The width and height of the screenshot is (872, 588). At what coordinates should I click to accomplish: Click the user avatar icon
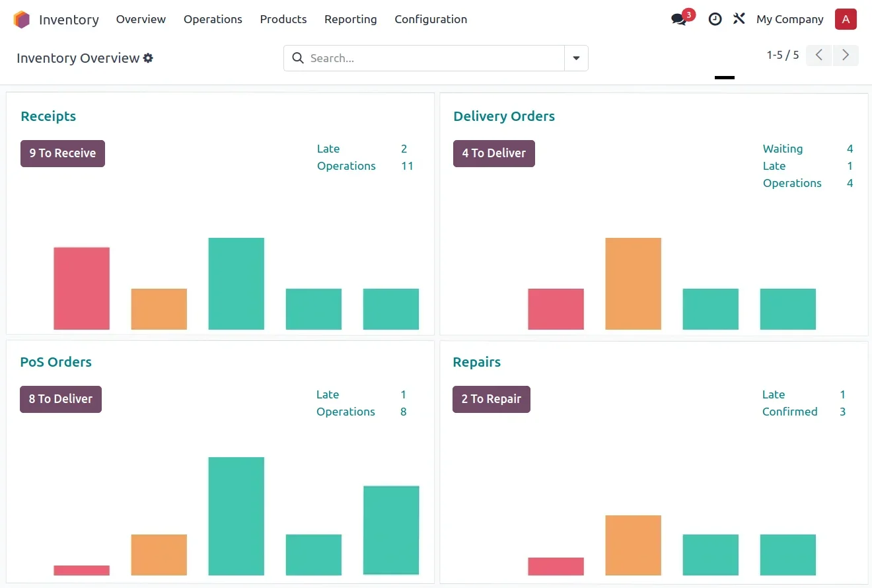(x=846, y=19)
